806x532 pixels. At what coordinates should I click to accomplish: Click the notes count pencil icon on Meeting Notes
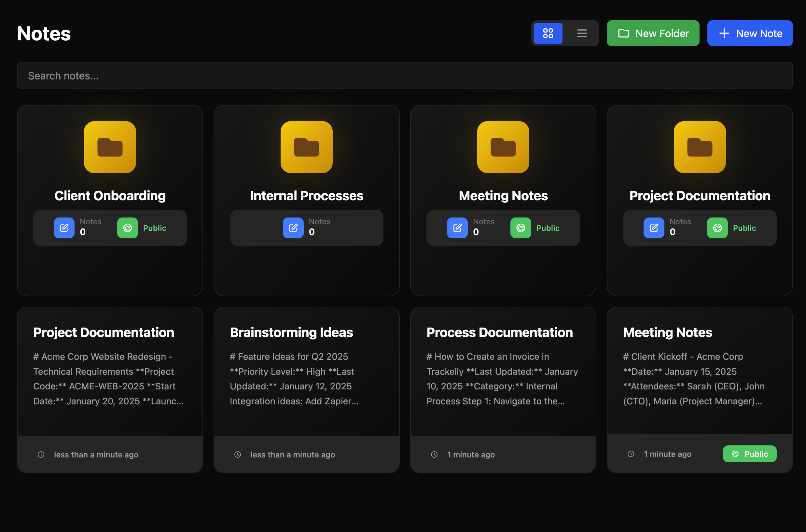pos(457,228)
